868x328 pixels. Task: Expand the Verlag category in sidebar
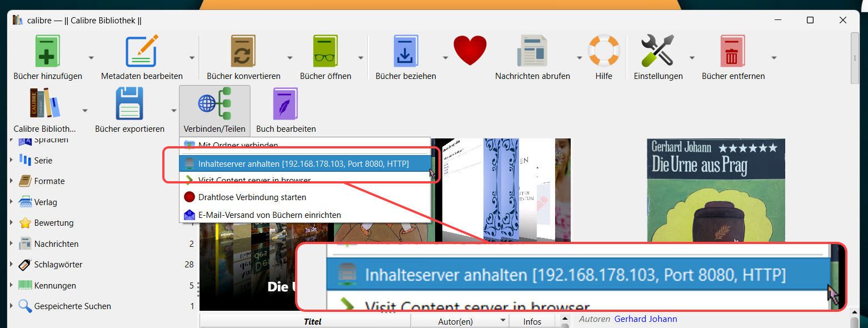pos(11,202)
